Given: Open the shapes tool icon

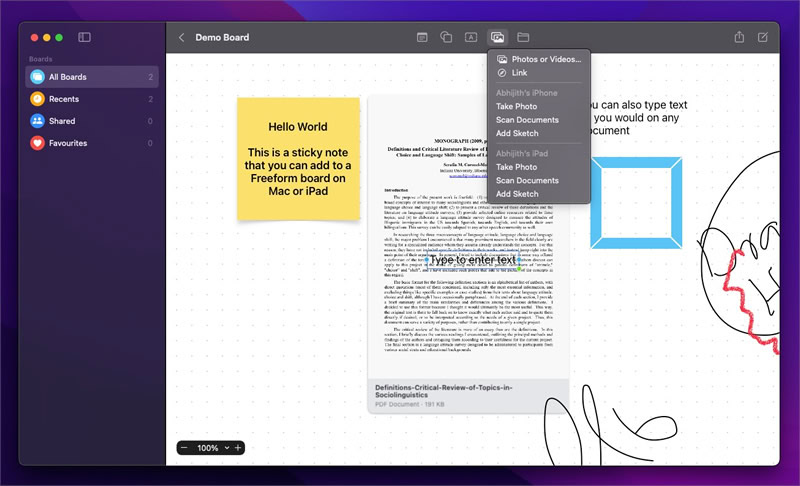Looking at the screenshot, I should pyautogui.click(x=446, y=37).
